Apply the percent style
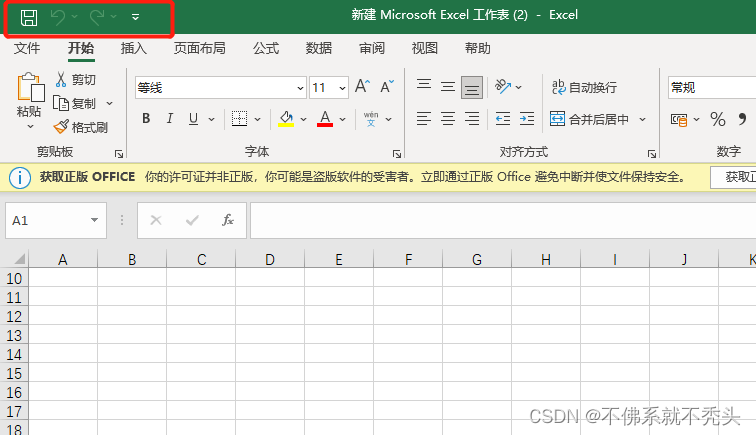 tap(717, 119)
